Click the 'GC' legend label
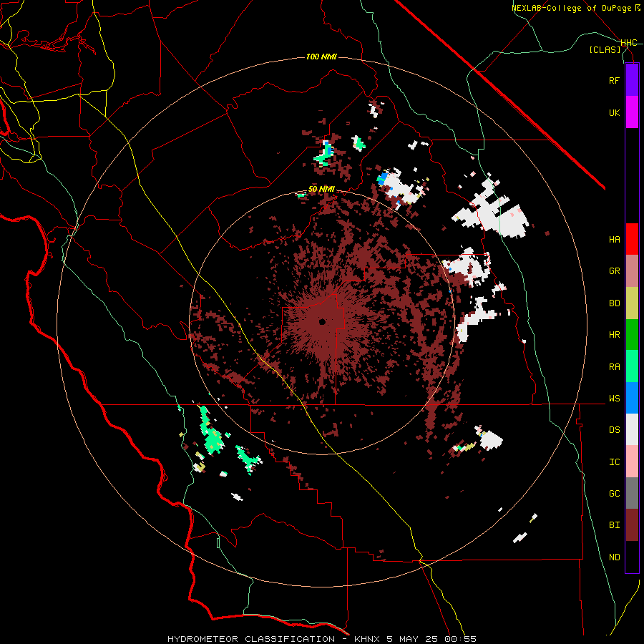644x644 pixels. (614, 493)
